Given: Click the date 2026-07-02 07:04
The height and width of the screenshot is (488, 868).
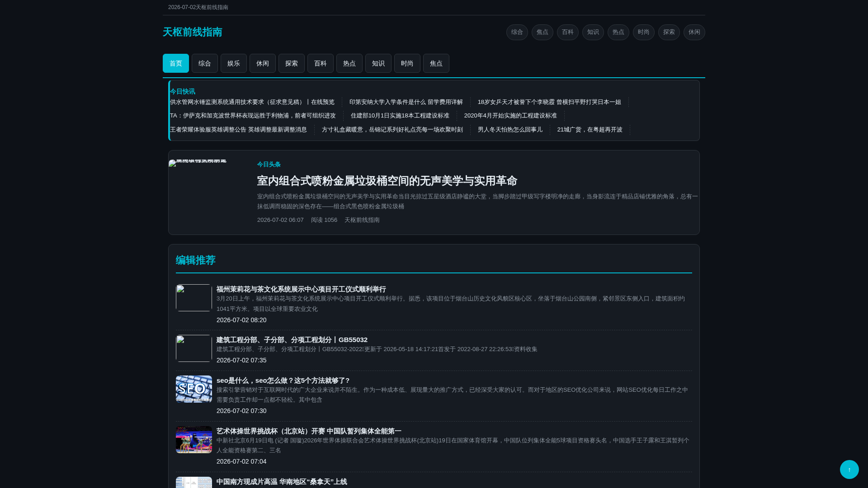Looking at the screenshot, I should [241, 461].
